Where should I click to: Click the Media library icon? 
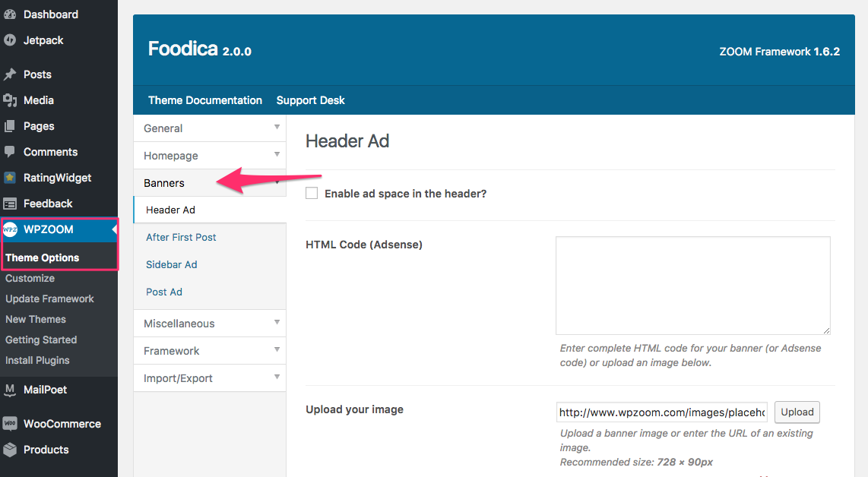(10, 100)
